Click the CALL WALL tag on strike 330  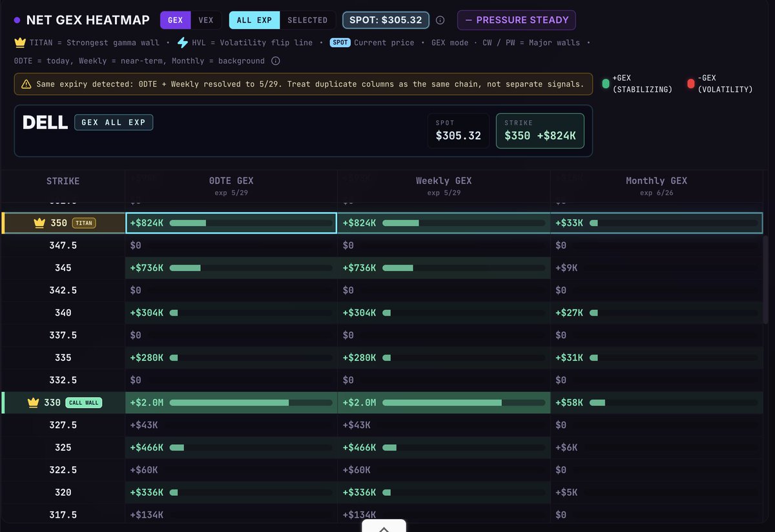pos(83,403)
